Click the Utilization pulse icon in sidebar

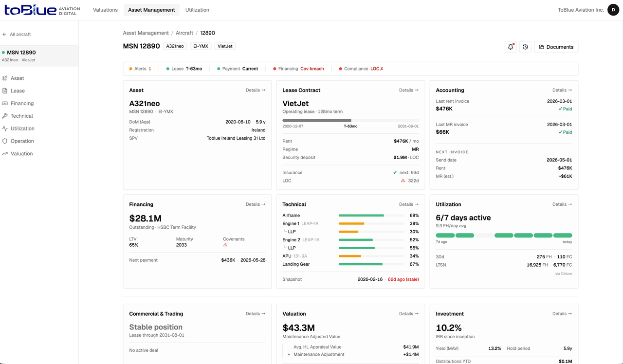tap(5, 128)
